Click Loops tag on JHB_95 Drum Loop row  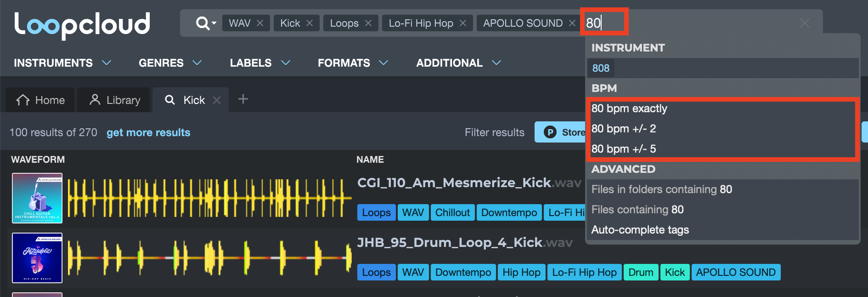click(377, 272)
